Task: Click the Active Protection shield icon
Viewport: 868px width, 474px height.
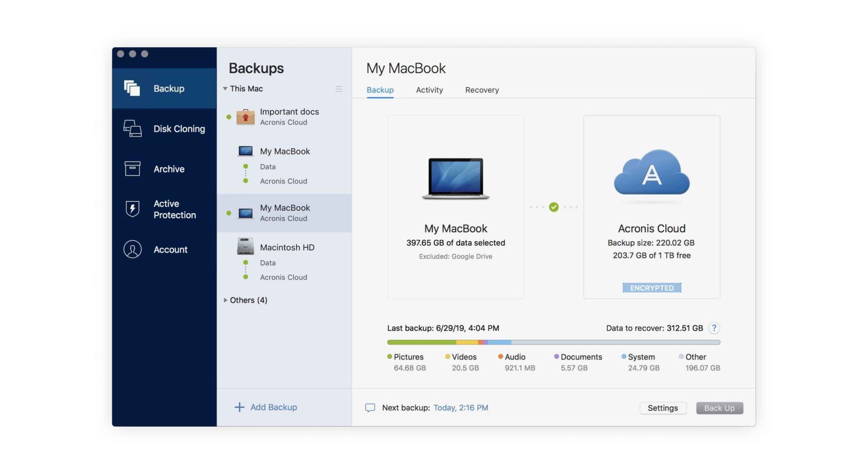Action: point(132,209)
